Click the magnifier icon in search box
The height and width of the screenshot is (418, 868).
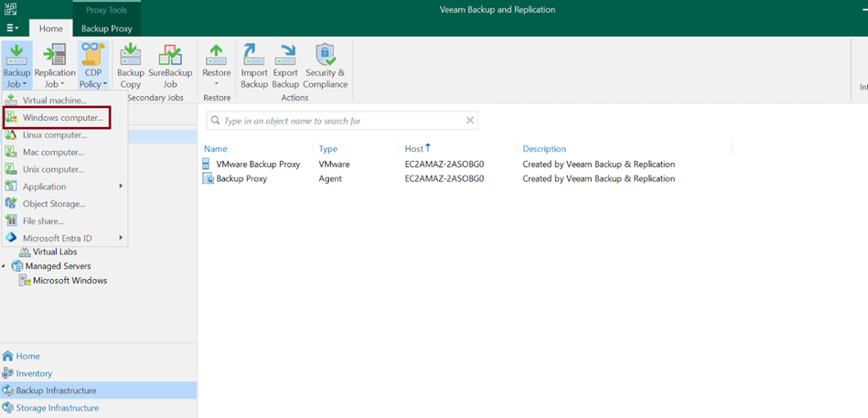[x=215, y=121]
